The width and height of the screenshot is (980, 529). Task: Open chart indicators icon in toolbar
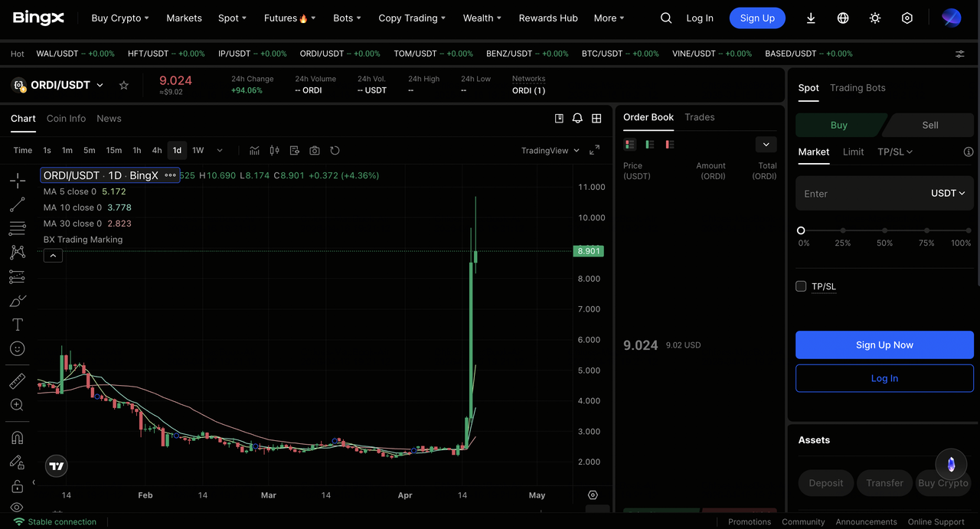tap(254, 151)
